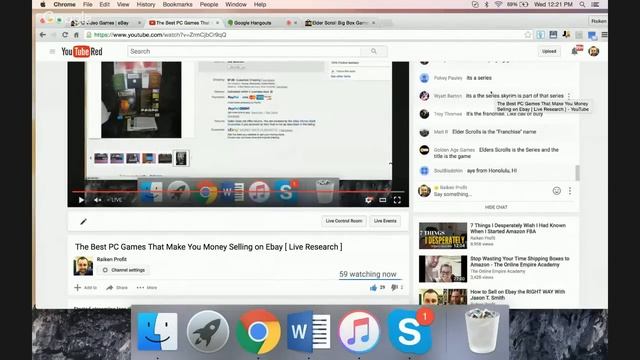Viewport: 640px width, 360px height.
Task: Open the chat options three-dot menu
Action: [x=570, y=191]
